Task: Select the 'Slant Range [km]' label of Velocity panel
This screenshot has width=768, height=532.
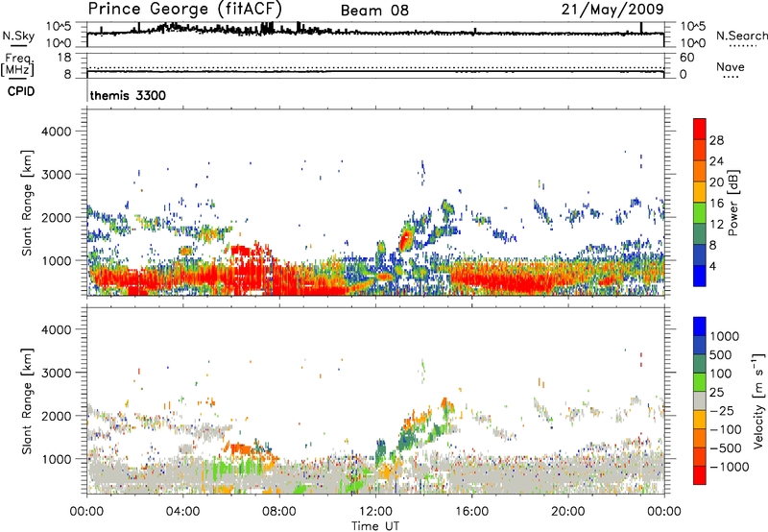Action: pos(27,401)
